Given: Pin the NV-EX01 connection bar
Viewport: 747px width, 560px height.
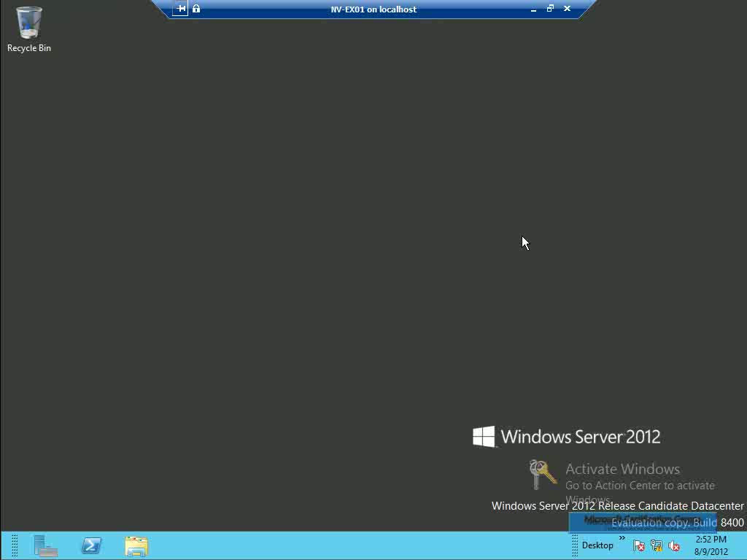Looking at the screenshot, I should pos(181,9).
